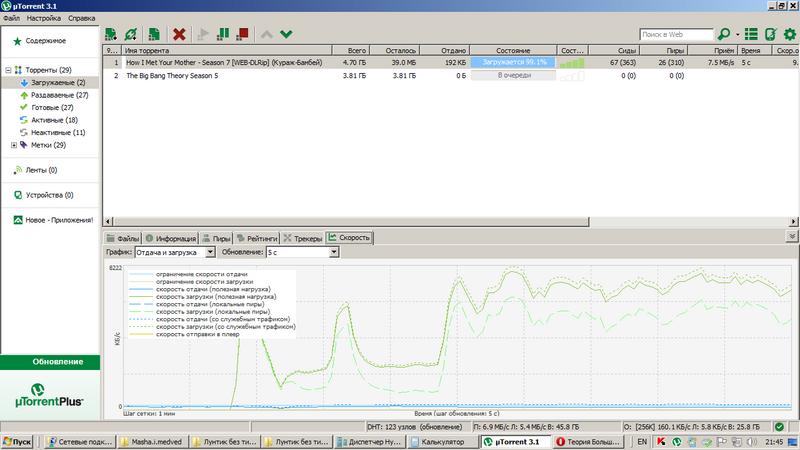Click the µTorrentPlus logo banner

click(49, 395)
